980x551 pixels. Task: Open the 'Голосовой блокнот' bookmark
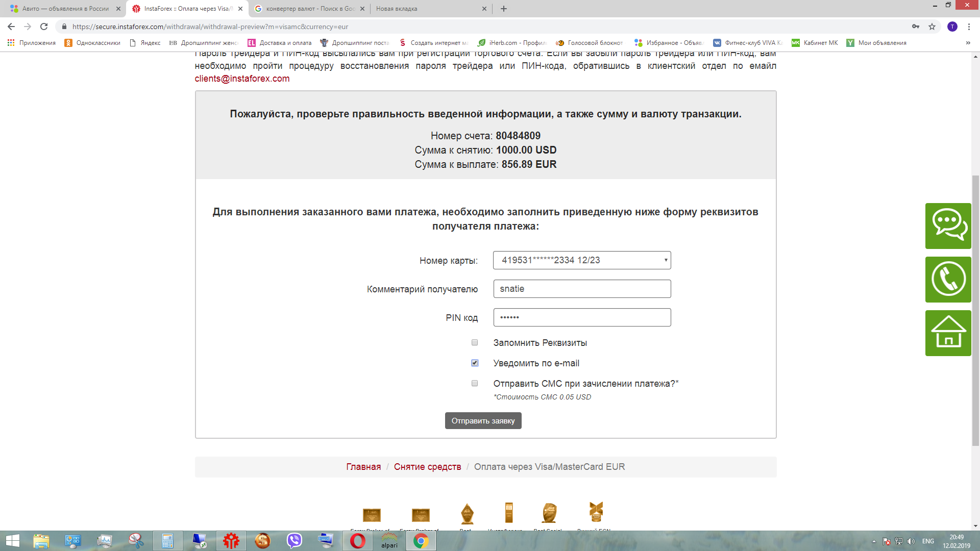[x=590, y=43]
